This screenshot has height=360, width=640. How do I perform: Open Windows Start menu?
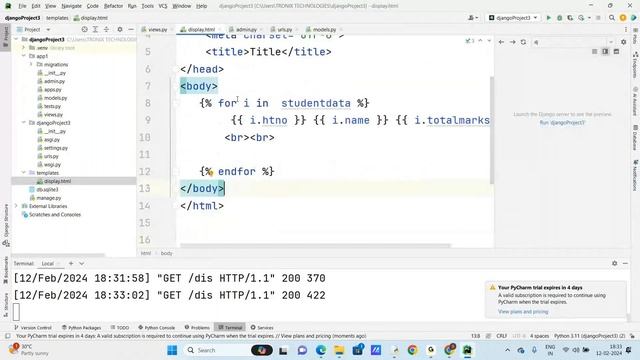point(172,350)
